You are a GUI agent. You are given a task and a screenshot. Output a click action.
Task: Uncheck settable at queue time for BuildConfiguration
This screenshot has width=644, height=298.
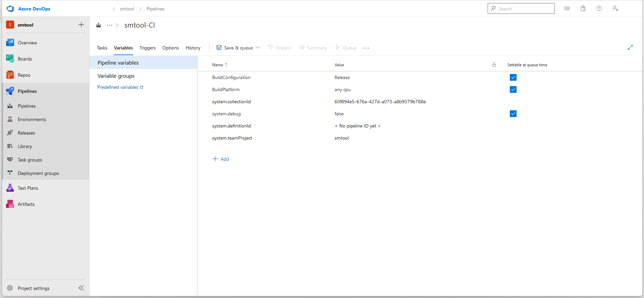tap(513, 77)
